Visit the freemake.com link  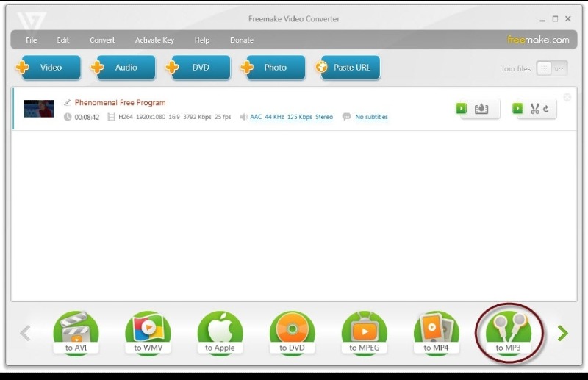click(538, 40)
